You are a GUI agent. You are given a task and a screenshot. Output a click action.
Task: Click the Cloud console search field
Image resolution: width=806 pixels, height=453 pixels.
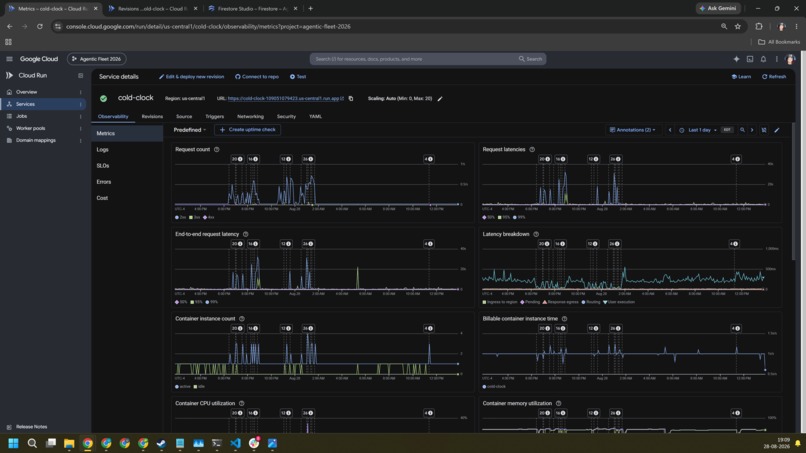coord(414,59)
